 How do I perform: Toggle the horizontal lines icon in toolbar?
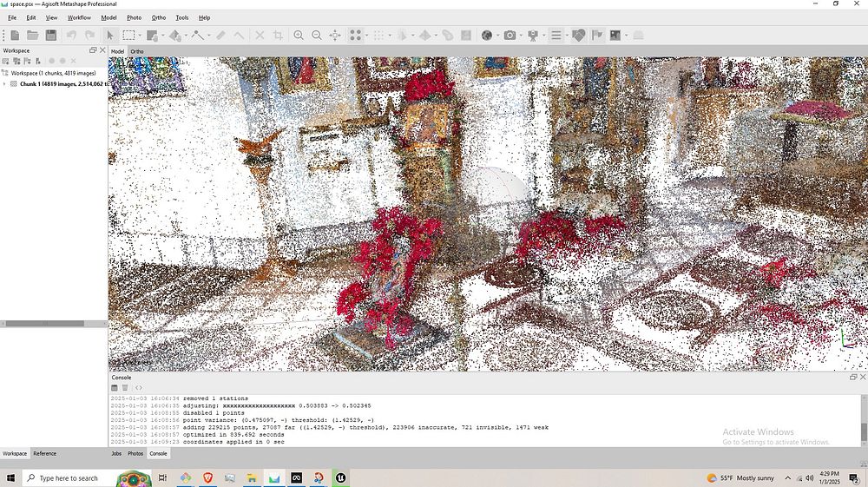point(556,36)
